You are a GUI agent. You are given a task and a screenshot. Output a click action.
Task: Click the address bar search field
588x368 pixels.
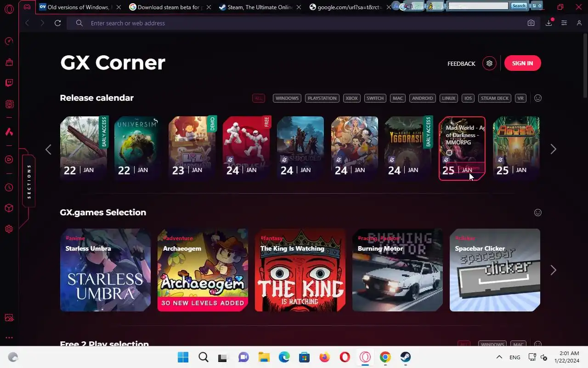pyautogui.click(x=303, y=23)
